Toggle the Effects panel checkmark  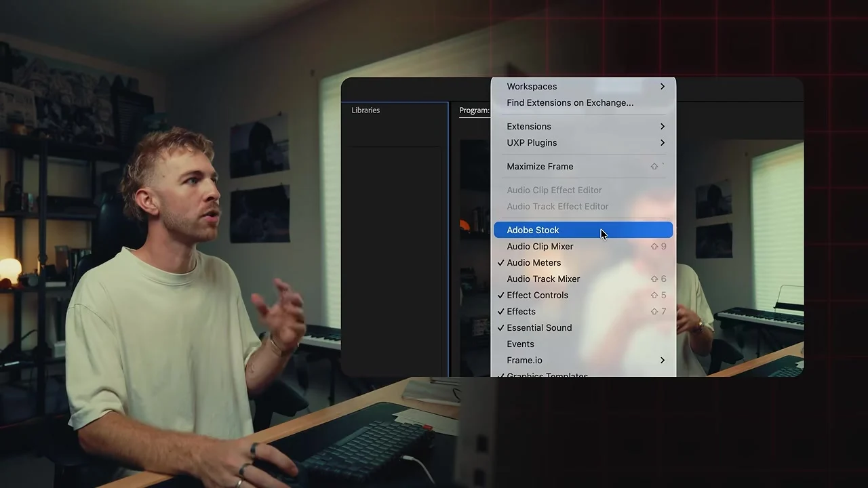583,311
